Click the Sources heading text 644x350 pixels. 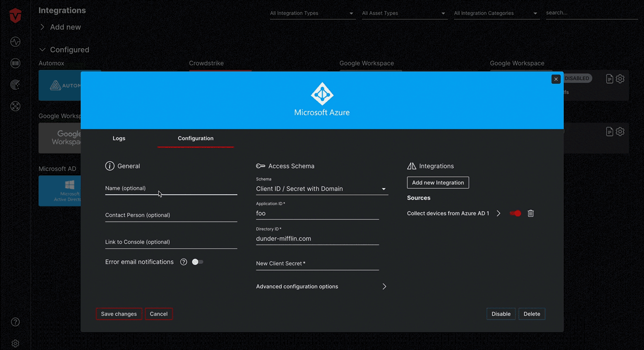point(419,198)
